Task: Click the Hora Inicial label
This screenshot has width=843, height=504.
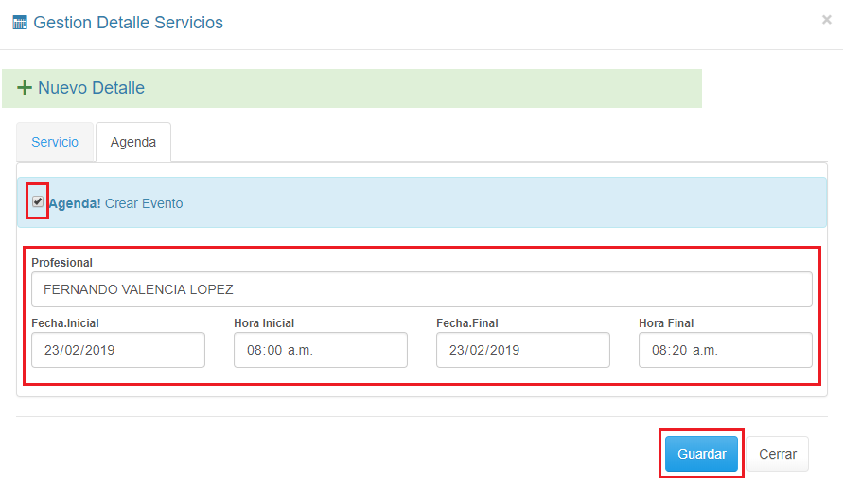Action: (x=264, y=323)
